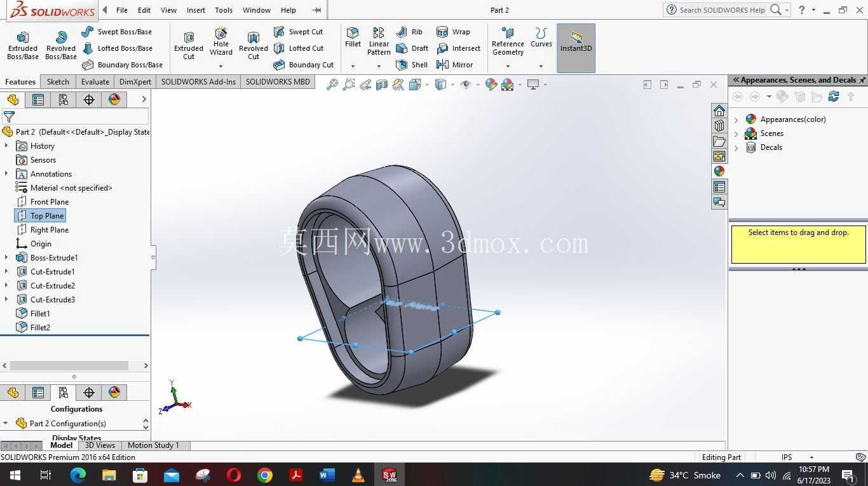Open Google Chrome from the taskbar
The image size is (868, 486).
(265, 475)
